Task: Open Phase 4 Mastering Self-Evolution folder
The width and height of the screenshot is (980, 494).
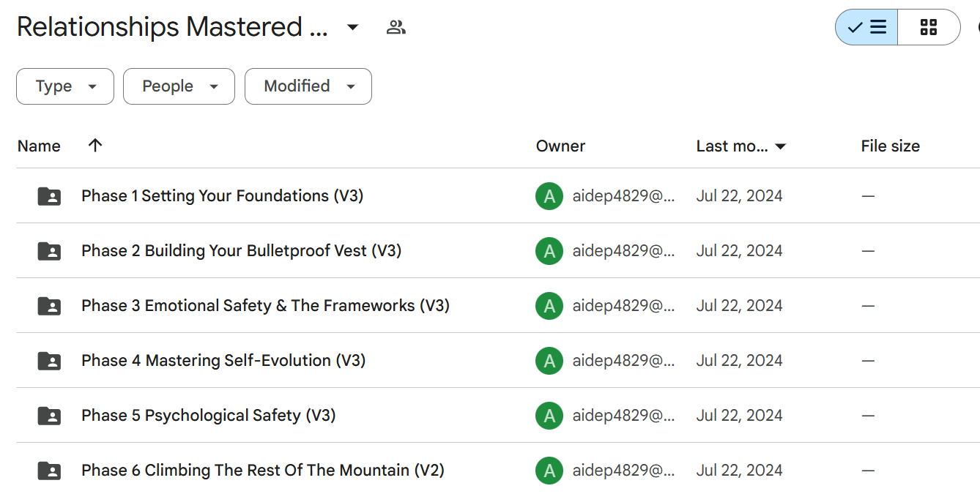Action: coord(223,361)
